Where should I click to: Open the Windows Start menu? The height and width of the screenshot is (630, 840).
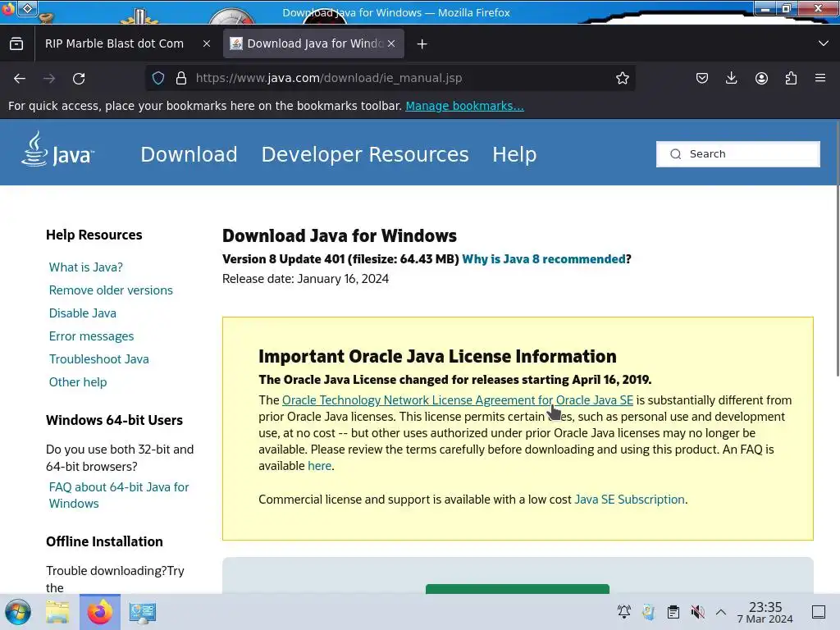tap(18, 612)
